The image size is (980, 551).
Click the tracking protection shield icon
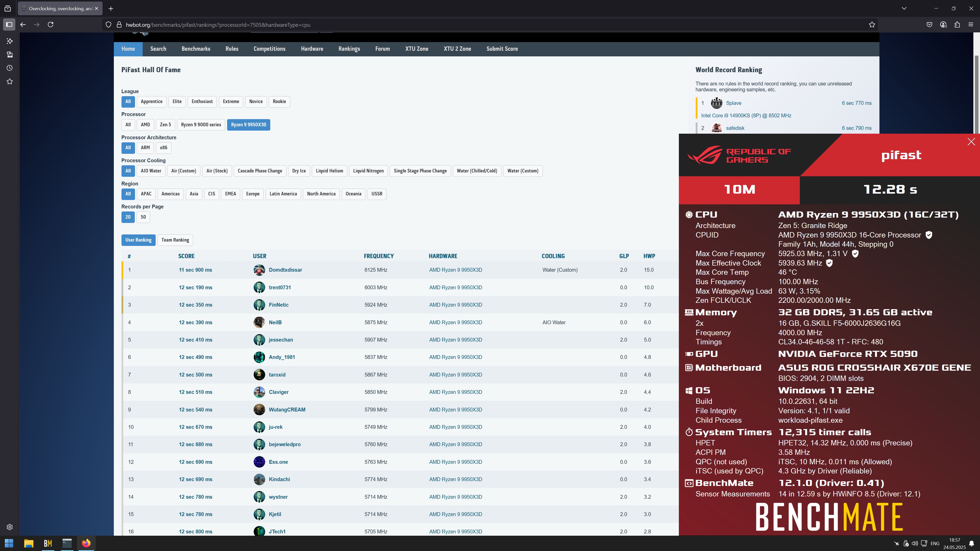click(108, 25)
